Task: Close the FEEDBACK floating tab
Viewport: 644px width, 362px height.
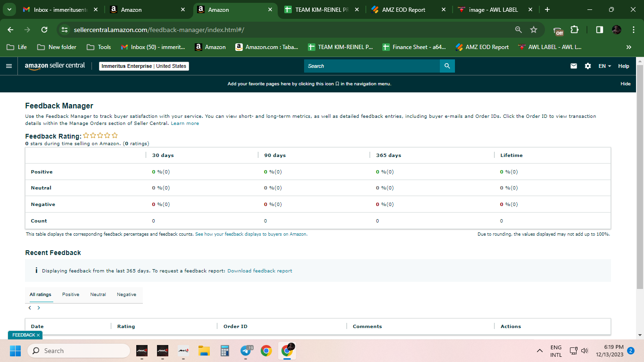Action: pos(39,335)
